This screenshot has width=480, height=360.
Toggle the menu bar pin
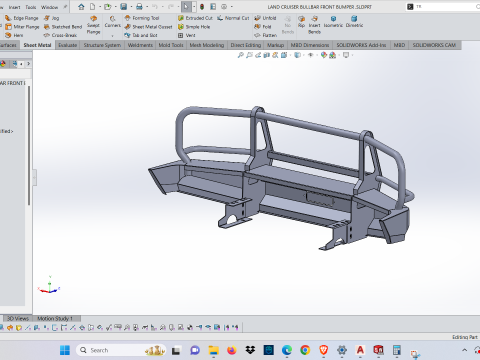click(65, 7)
